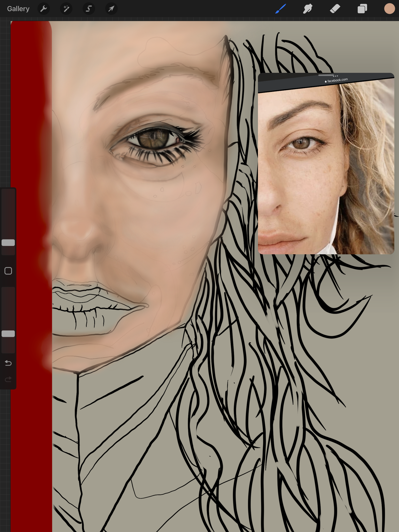The image size is (399, 532).
Task: Open the floating window options via the three dots
Action: pyautogui.click(x=336, y=76)
